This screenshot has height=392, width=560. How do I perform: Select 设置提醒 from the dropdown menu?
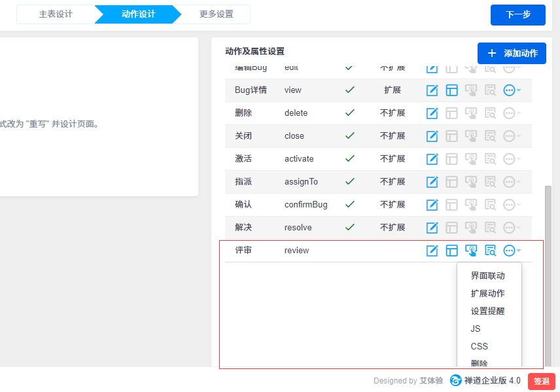(x=487, y=311)
